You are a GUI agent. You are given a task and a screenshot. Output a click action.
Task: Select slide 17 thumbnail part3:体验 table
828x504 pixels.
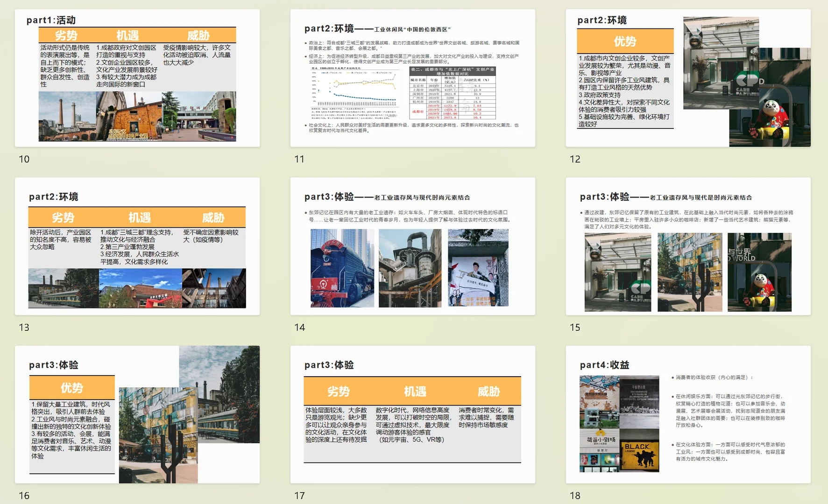click(x=413, y=414)
